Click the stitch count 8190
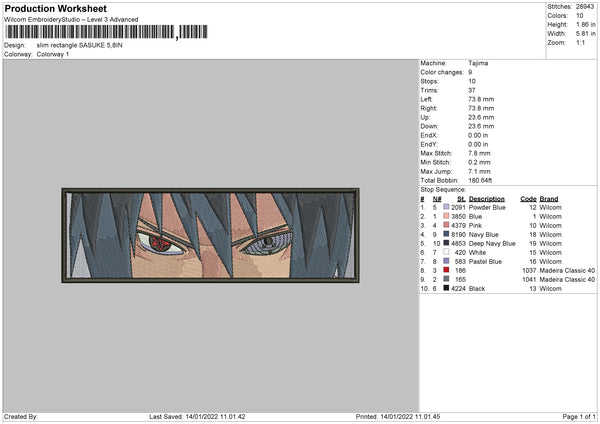This screenshot has height=424, width=600. click(x=458, y=234)
